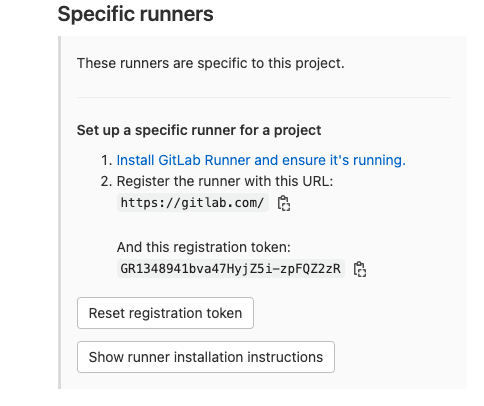Click the 'Register the runner with this URL' label
This screenshot has width=484, height=406.
(225, 182)
